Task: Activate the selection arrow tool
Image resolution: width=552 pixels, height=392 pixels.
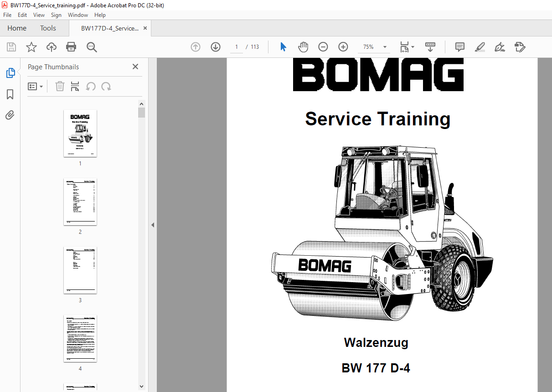Action: coord(283,47)
